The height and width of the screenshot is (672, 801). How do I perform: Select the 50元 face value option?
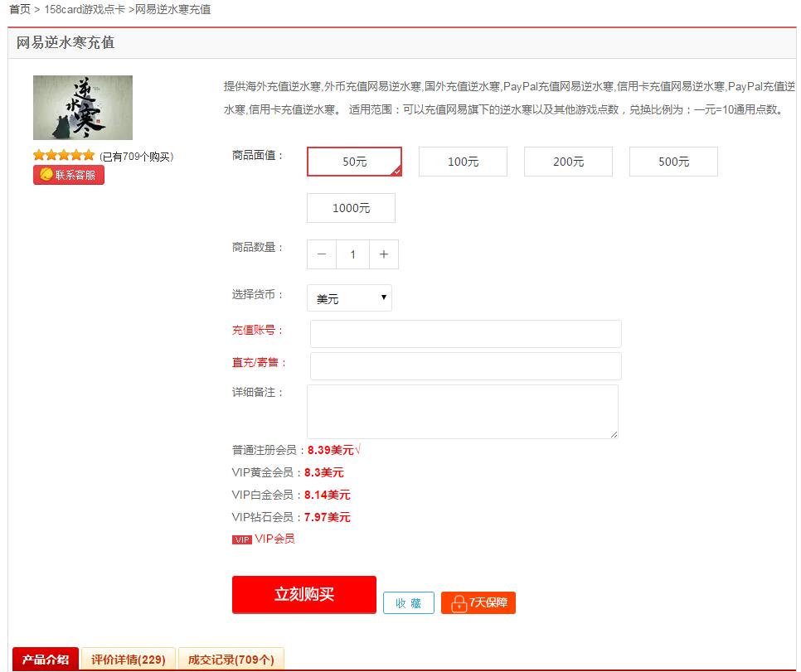tap(354, 162)
